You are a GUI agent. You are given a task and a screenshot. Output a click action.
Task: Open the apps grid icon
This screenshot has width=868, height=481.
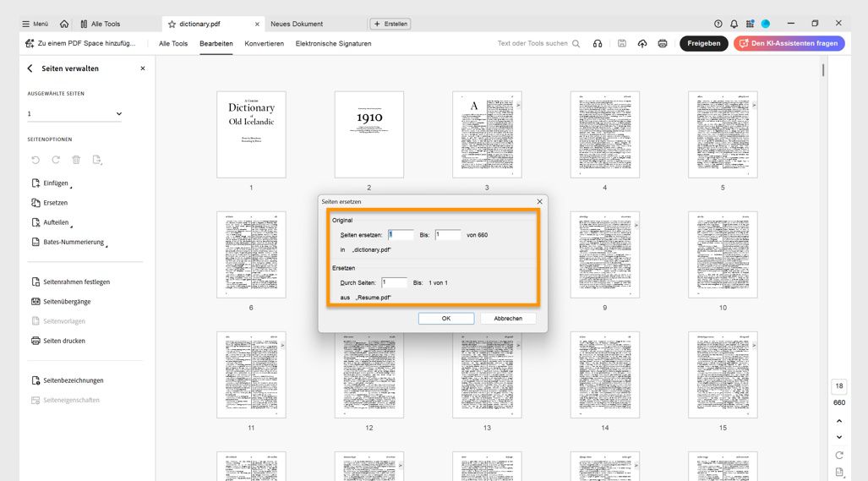click(x=750, y=24)
